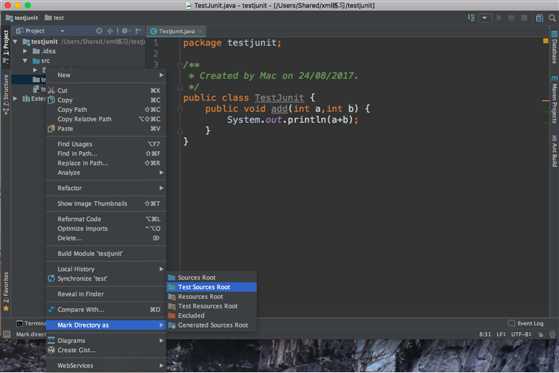559x373 pixels.
Task: Open the Terminal tool window tab
Action: point(31,323)
